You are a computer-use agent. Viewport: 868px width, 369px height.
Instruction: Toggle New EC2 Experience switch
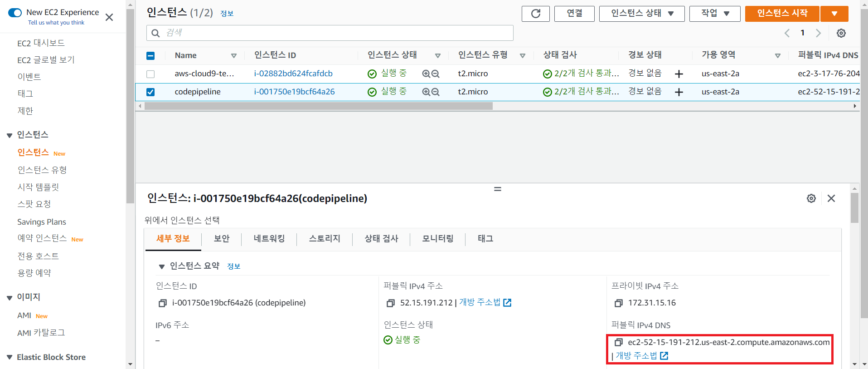(x=15, y=13)
